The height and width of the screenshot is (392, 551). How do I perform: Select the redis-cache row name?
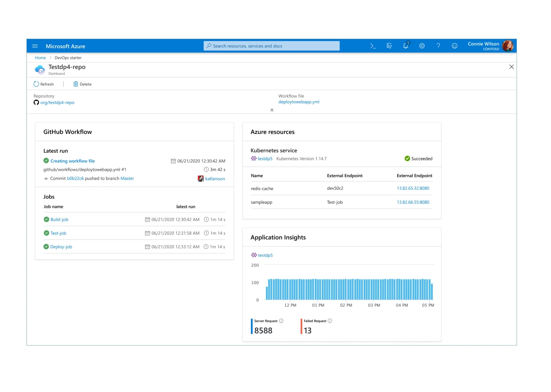click(x=262, y=189)
